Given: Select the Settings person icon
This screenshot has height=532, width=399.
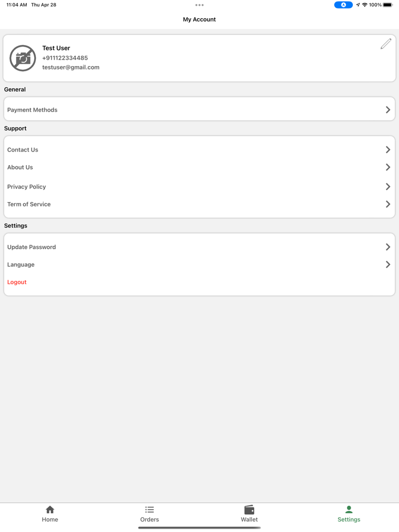Looking at the screenshot, I should (349, 509).
